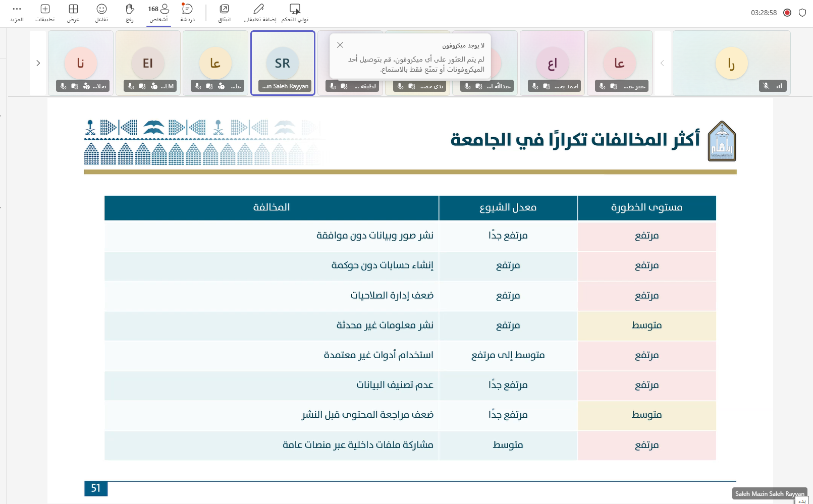Select the EI participant tile
Image resolution: width=813 pixels, height=504 pixels.
click(148, 63)
